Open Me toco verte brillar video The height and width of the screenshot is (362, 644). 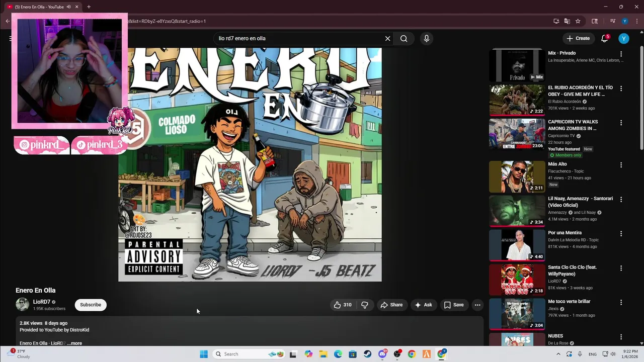point(569,301)
